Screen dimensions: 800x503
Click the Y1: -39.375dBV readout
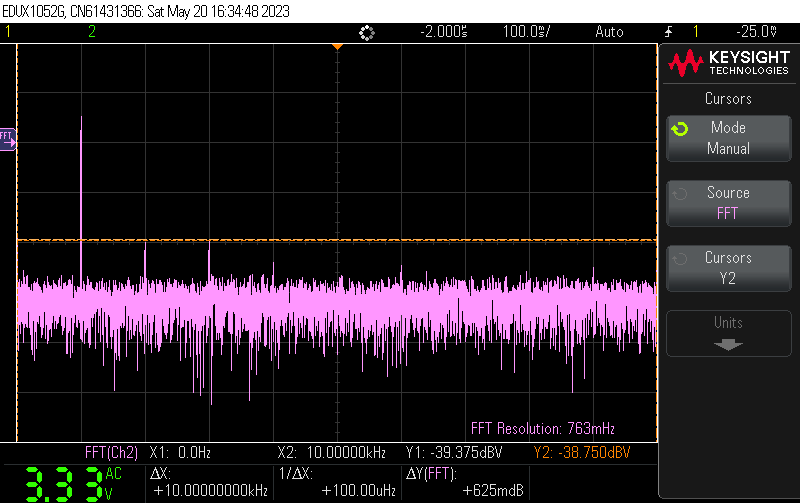tap(454, 452)
